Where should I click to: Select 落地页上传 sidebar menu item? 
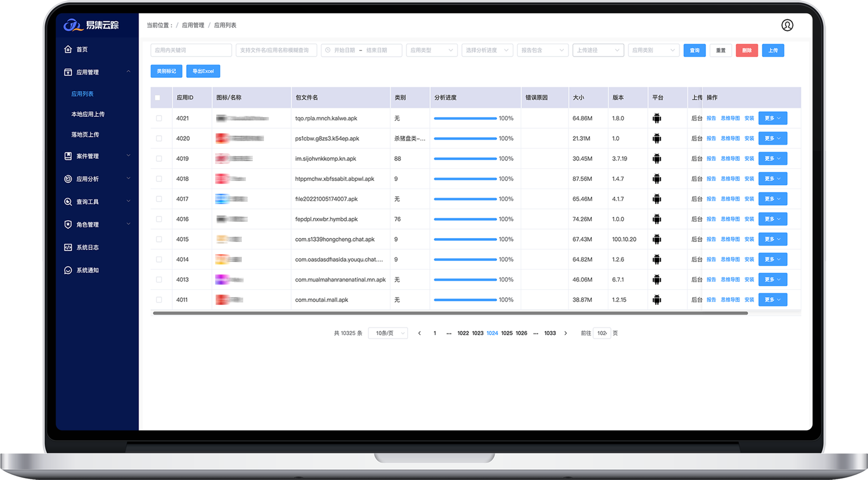point(85,135)
